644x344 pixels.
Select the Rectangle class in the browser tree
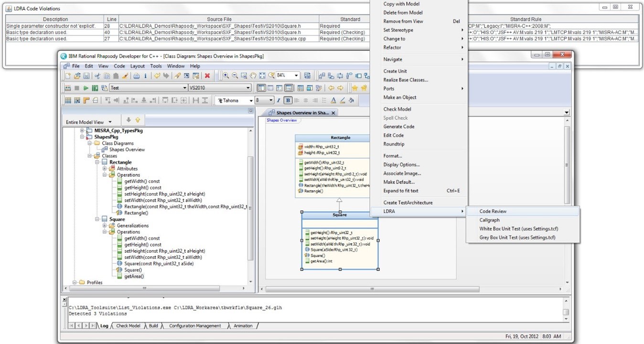(120, 162)
